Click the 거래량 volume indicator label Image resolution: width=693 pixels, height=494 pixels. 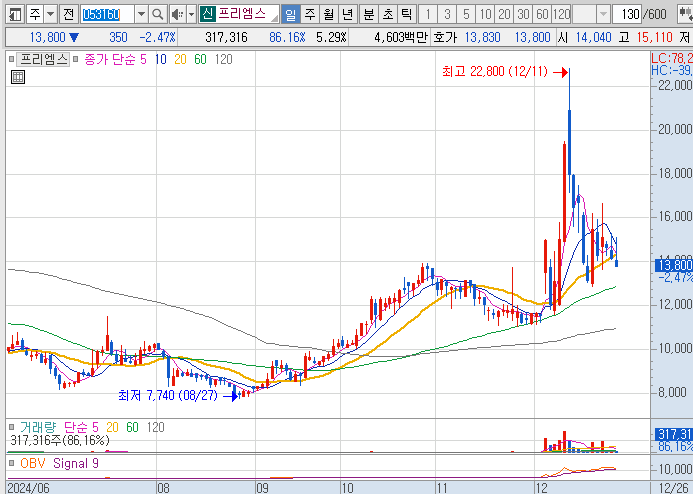pyautogui.click(x=38, y=427)
